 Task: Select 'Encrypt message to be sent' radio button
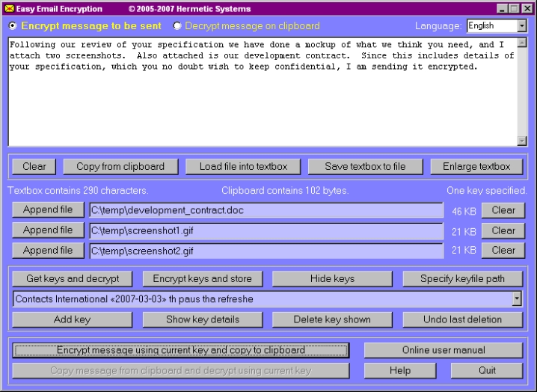point(12,25)
